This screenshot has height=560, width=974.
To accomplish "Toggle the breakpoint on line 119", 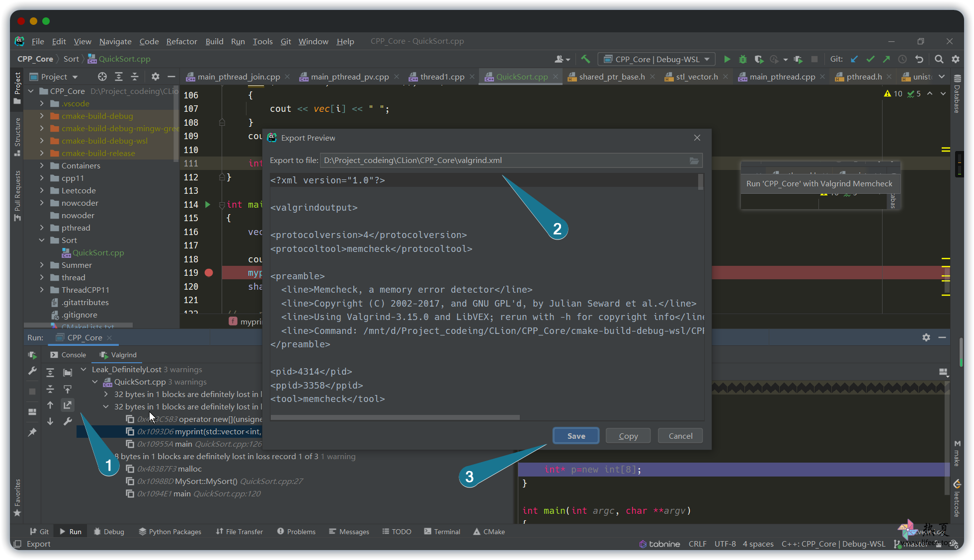I will (209, 273).
